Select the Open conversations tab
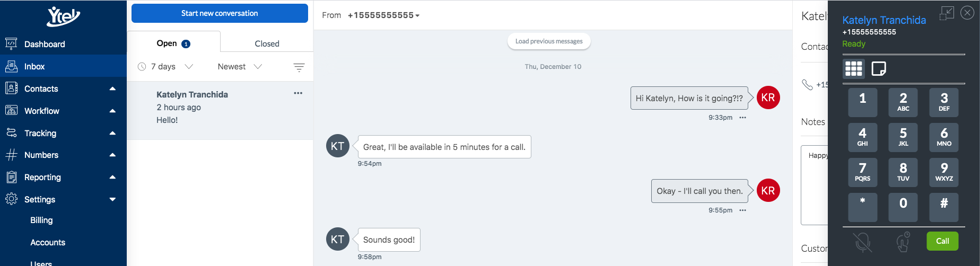This screenshot has width=980, height=266. tap(173, 43)
